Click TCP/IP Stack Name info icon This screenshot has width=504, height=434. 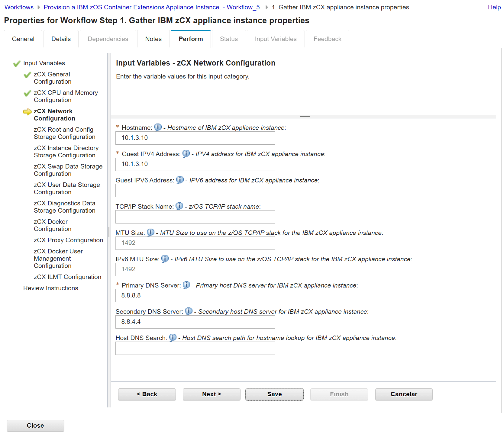click(179, 206)
